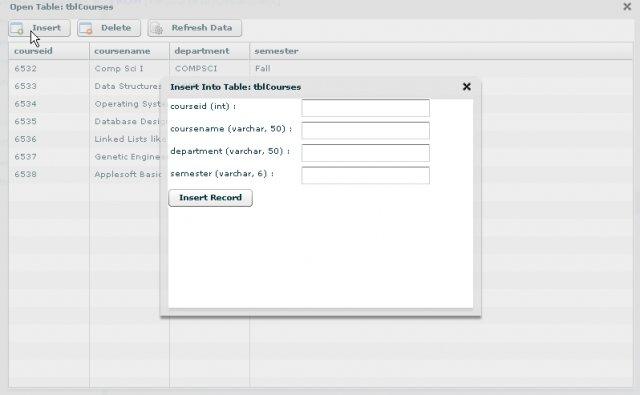Sort by the semester column header

[441, 51]
